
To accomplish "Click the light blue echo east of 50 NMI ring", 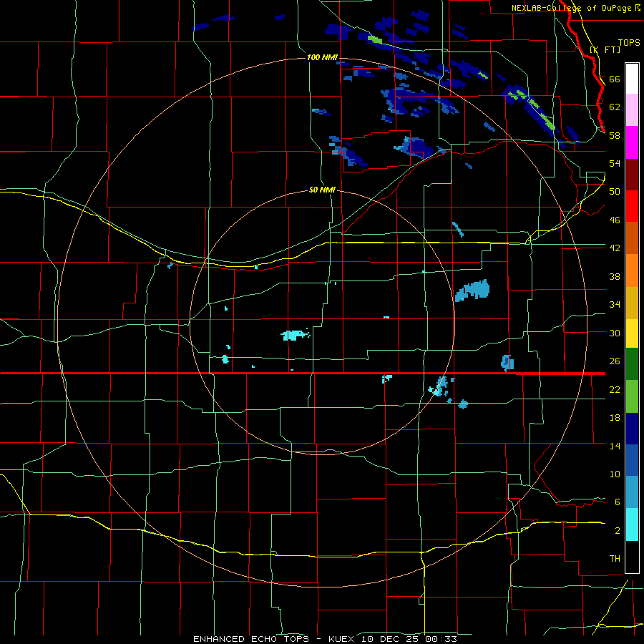I will click(472, 291).
